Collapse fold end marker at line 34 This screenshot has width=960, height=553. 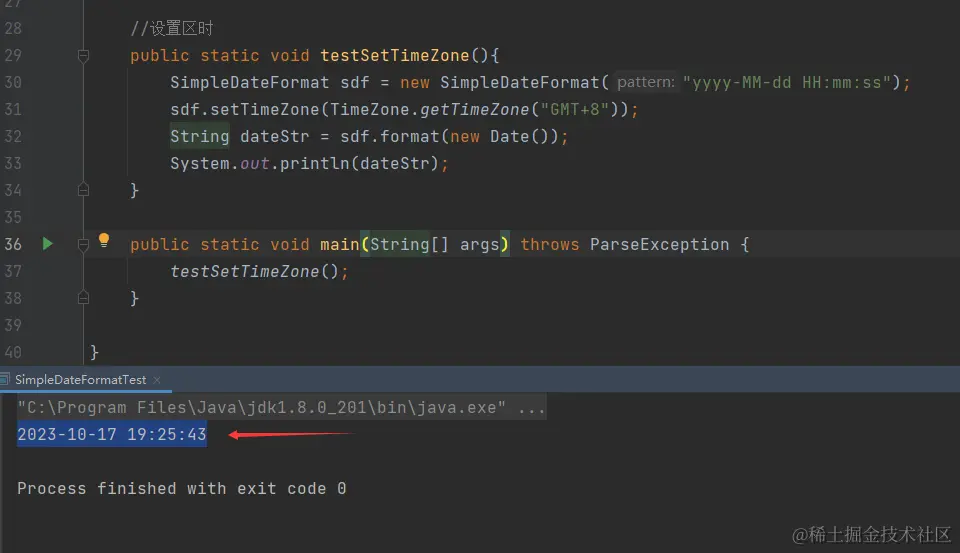click(x=83, y=190)
